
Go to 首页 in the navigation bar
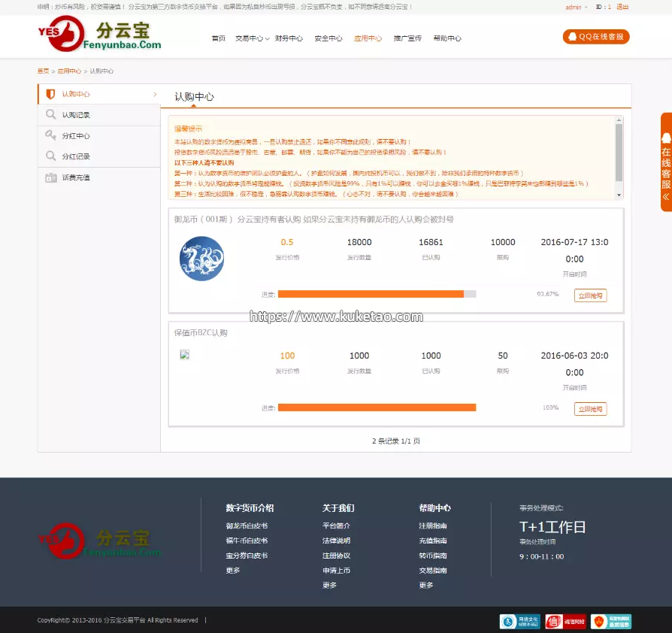(x=219, y=38)
